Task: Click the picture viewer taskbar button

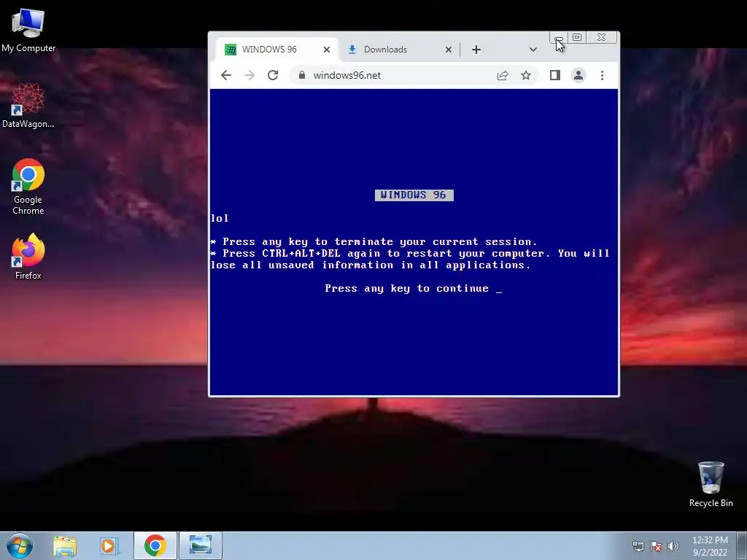Action: (x=200, y=545)
